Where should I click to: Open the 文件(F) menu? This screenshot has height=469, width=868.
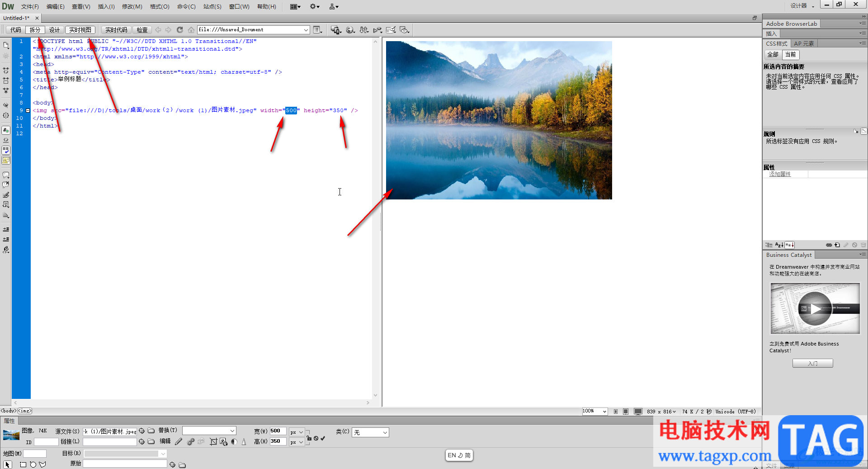(30, 6)
